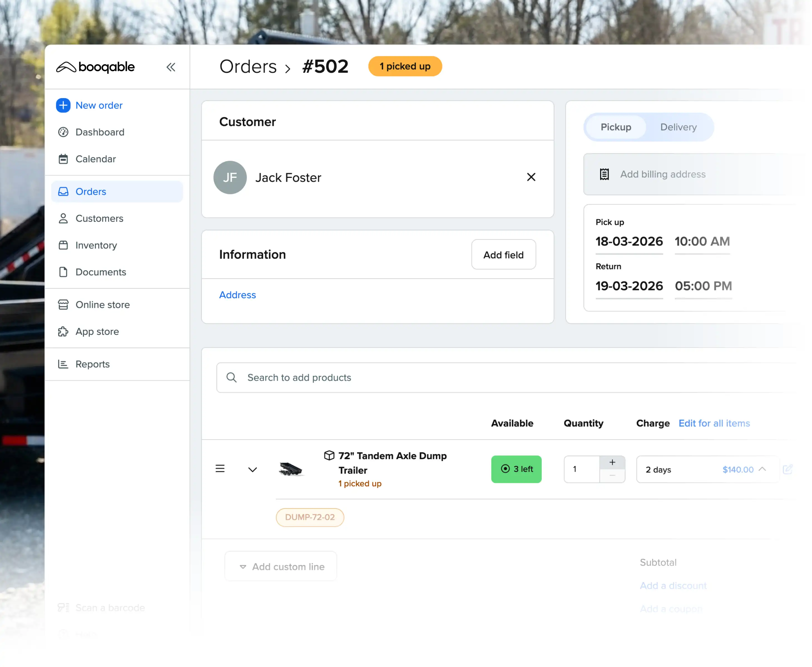Open the Inventory section
Screen dimensions: 812x667
point(96,245)
